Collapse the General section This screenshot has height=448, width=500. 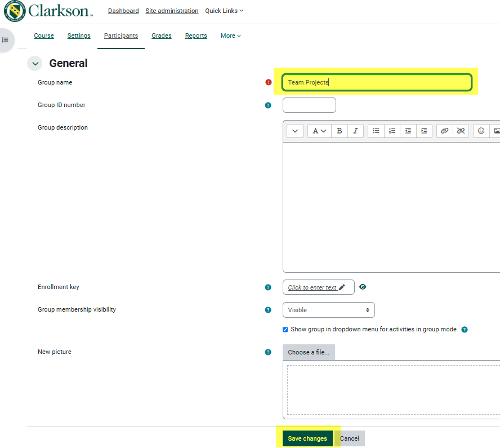(35, 64)
